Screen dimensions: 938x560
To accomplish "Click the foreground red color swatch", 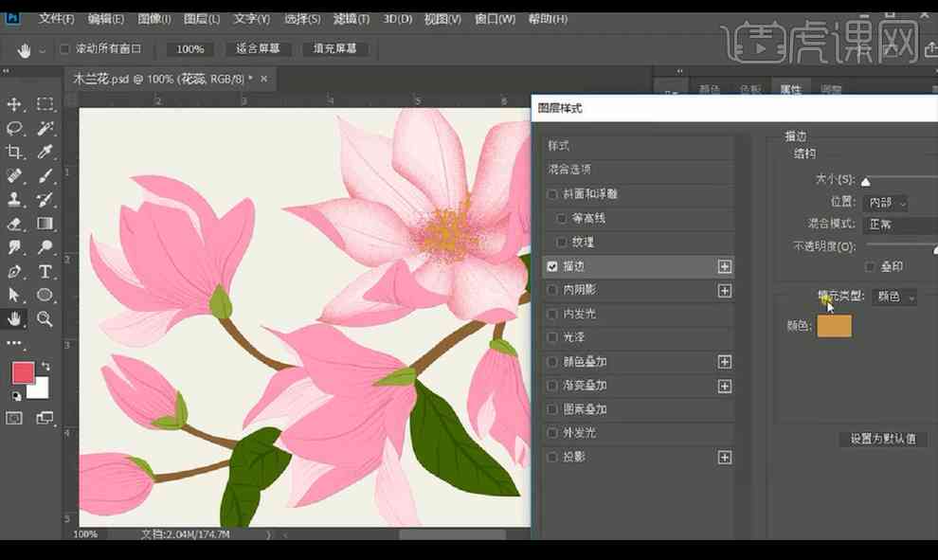I will coord(23,372).
